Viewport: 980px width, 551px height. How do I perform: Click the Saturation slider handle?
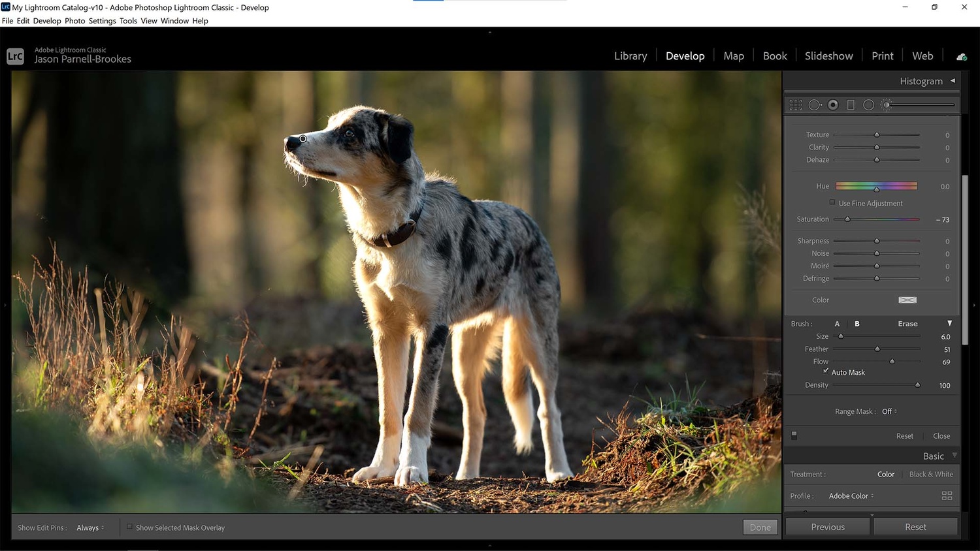click(x=847, y=219)
